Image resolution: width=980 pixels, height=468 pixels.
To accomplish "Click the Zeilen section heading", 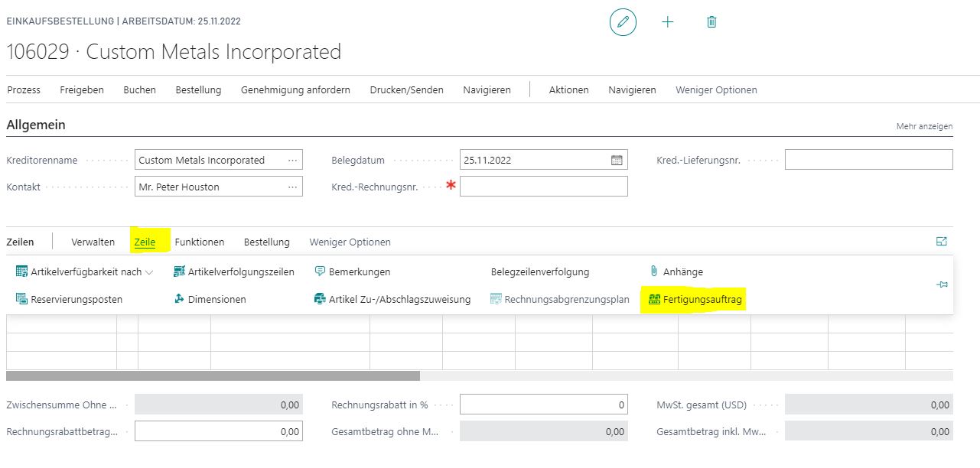I will [20, 242].
